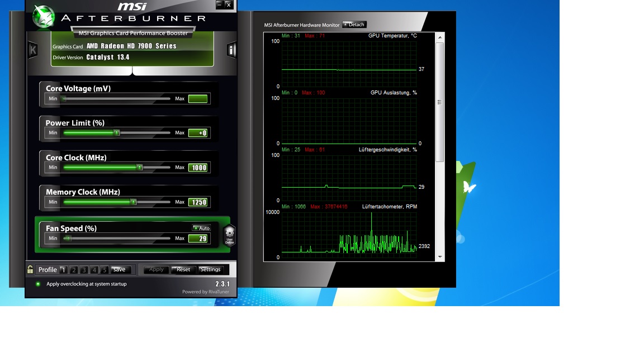
Task: Click the Core Voltage value field
Action: pyautogui.click(x=198, y=98)
